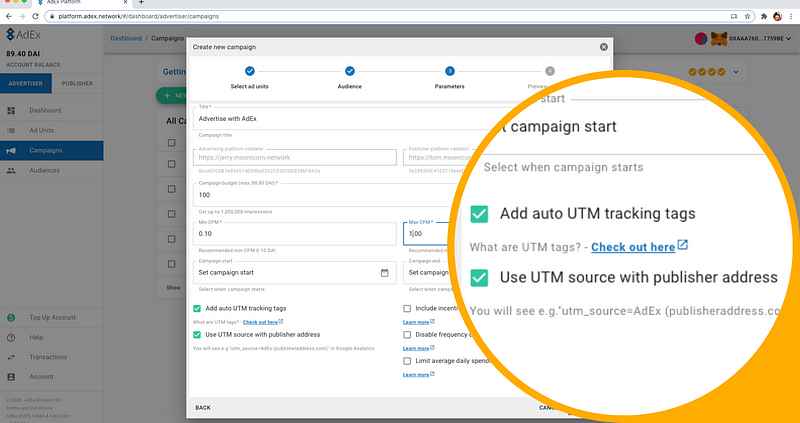Reload the page with the refresh icon
This screenshot has height=423, width=800.
click(x=35, y=16)
